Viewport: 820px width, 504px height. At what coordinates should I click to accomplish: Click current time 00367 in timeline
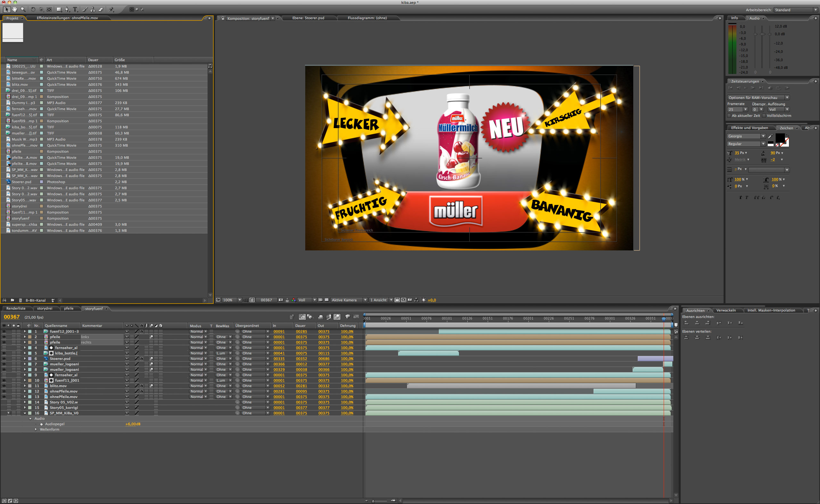tap(12, 317)
